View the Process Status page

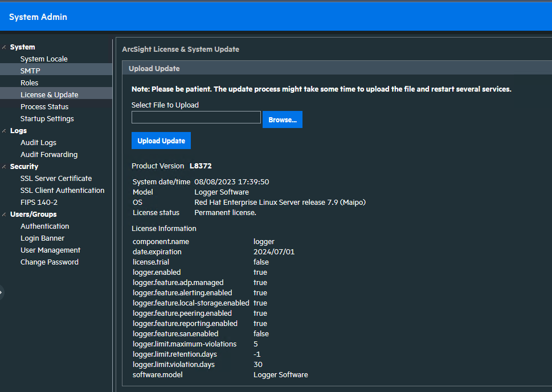[44, 106]
